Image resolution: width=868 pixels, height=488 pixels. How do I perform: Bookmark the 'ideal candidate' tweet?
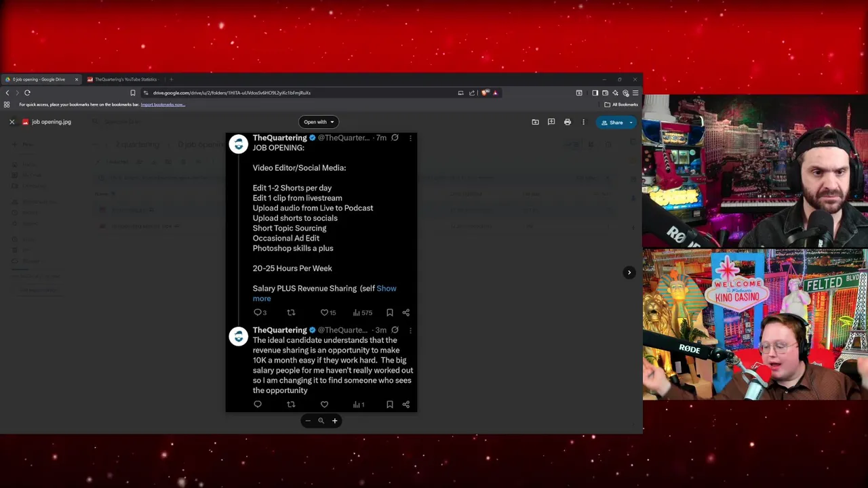point(390,405)
